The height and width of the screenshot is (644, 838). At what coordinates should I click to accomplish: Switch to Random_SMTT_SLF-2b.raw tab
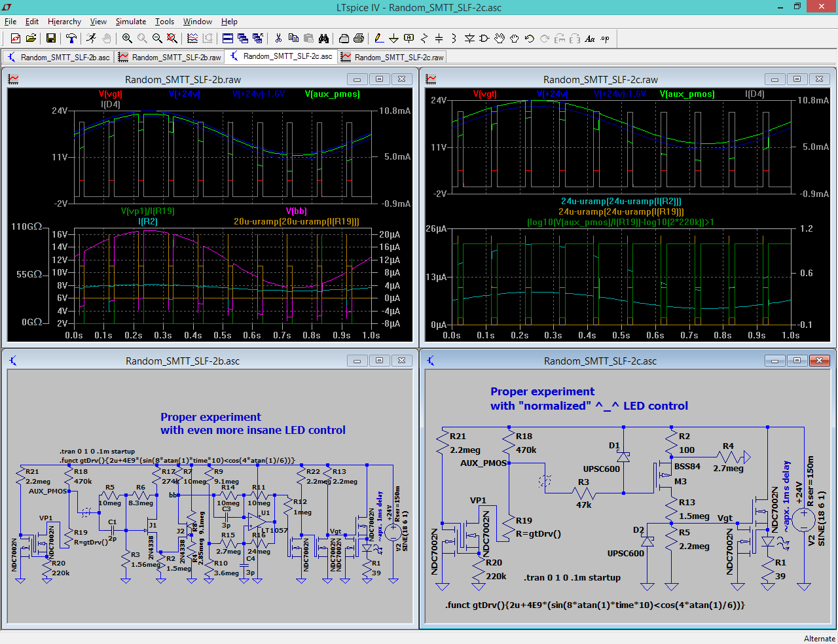pyautogui.click(x=170, y=57)
